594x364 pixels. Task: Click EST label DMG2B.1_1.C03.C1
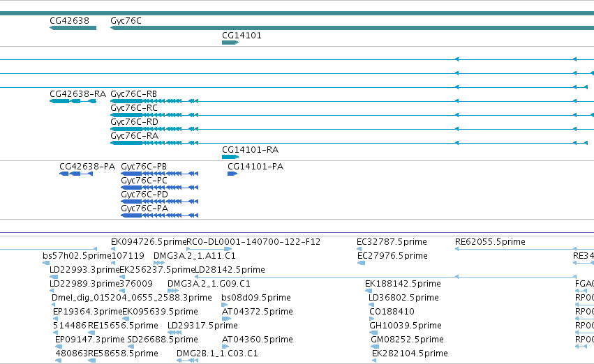217,354
